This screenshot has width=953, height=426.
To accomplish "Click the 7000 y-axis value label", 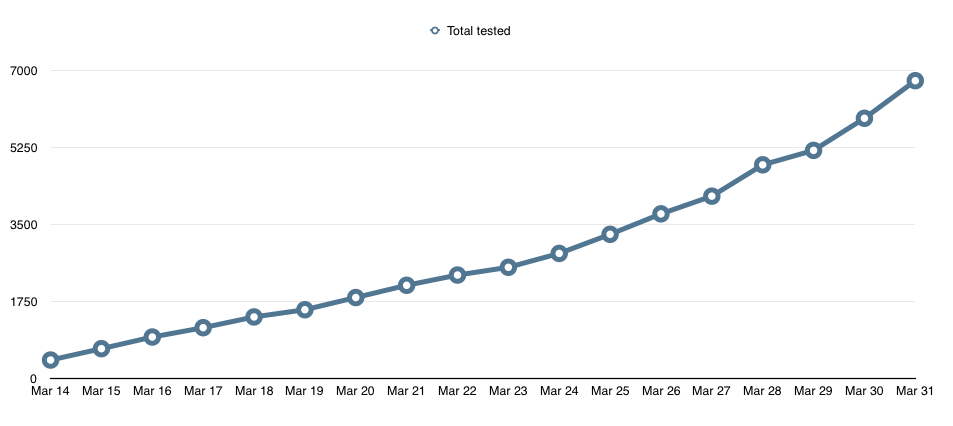I will pos(24,71).
